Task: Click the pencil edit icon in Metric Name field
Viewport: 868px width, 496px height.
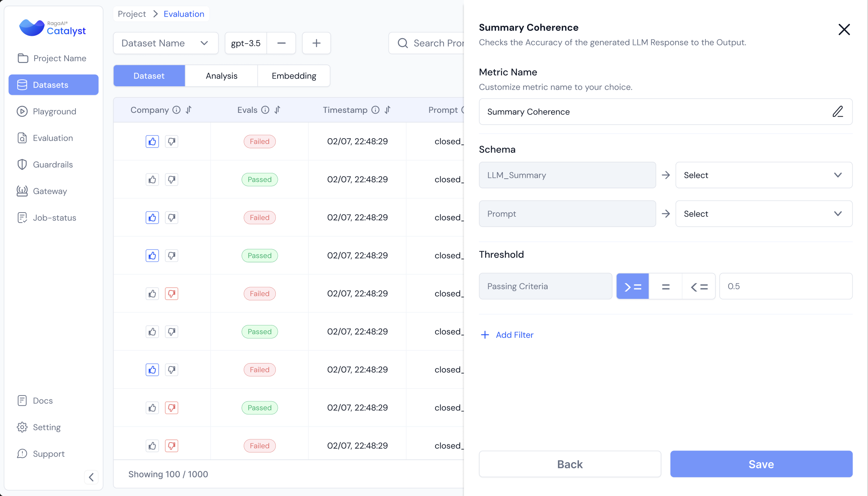Action: [x=838, y=112]
